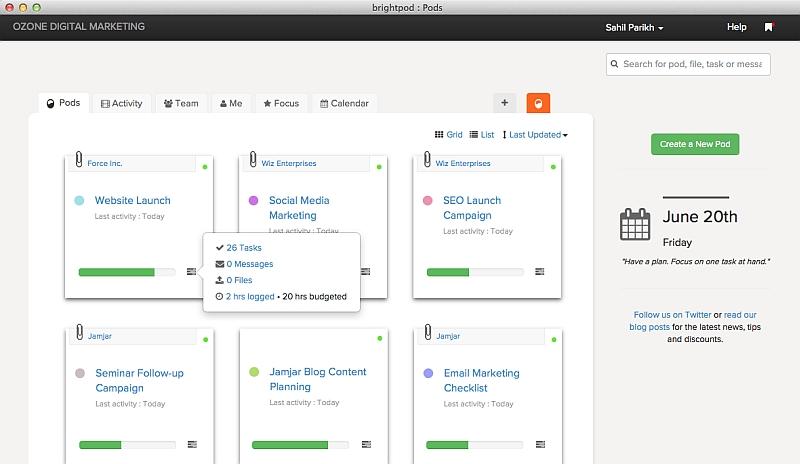Open details icon on Email Marketing Checklist card
Viewport: 800px width, 464px height.
(540, 443)
